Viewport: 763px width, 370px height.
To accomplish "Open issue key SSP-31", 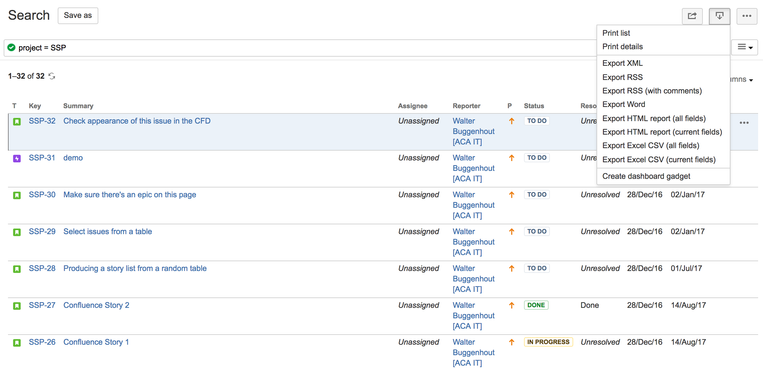I will [42, 158].
